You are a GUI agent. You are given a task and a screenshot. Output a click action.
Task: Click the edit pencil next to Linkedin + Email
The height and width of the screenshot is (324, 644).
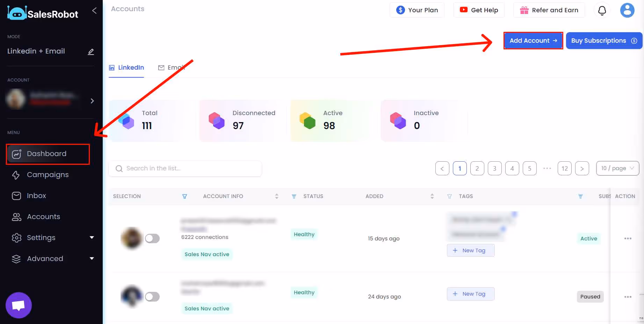tap(91, 51)
